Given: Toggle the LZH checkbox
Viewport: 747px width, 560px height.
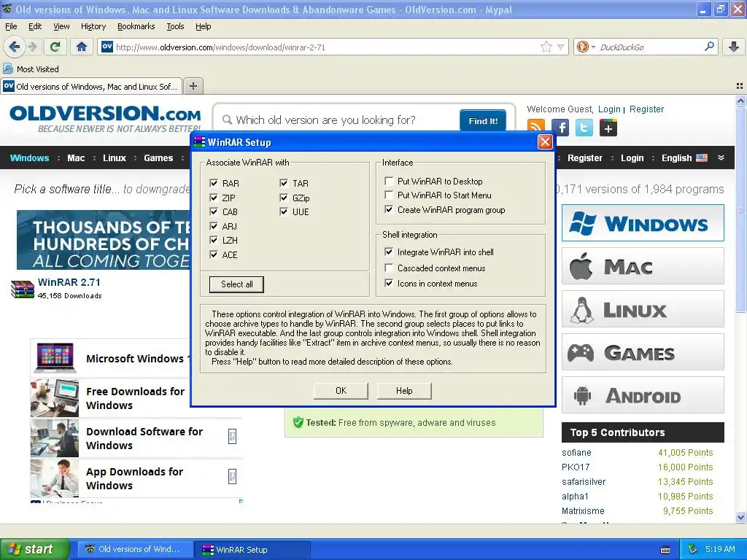Looking at the screenshot, I should click(x=214, y=241).
